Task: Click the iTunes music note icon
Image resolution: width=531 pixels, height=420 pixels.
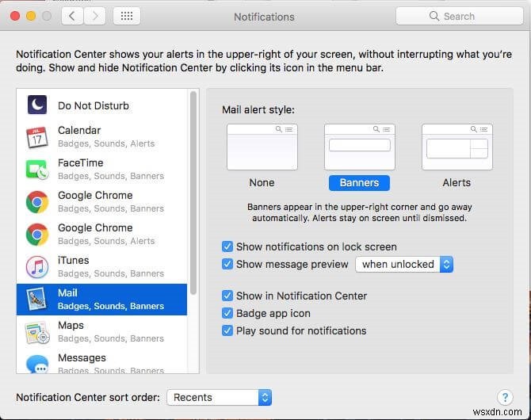Action: click(37, 267)
